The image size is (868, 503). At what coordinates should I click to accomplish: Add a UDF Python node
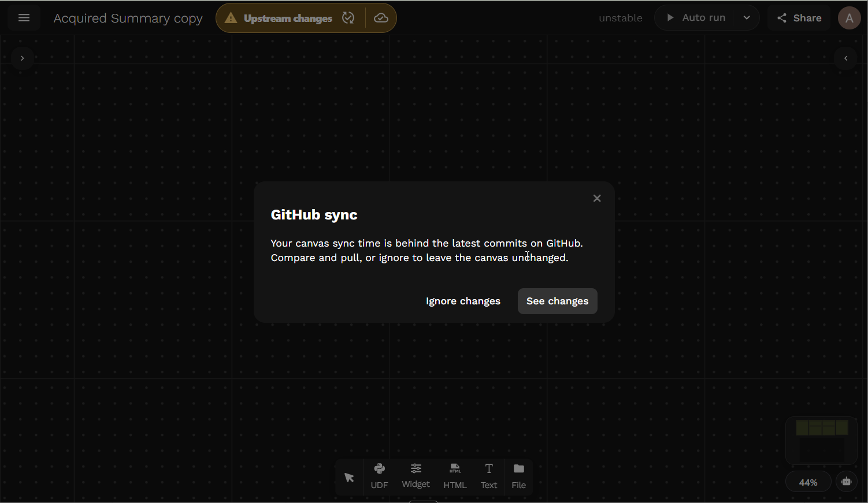pyautogui.click(x=379, y=476)
